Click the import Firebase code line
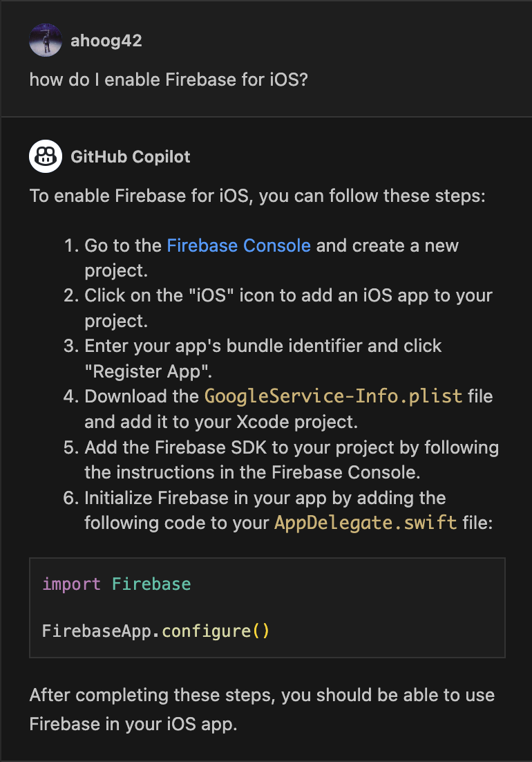 click(117, 584)
